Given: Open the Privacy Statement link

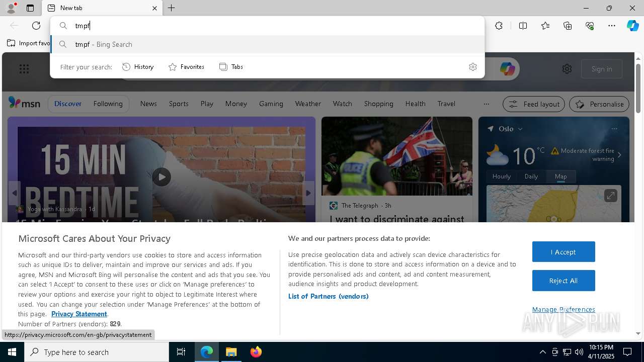Looking at the screenshot, I should click(x=79, y=314).
